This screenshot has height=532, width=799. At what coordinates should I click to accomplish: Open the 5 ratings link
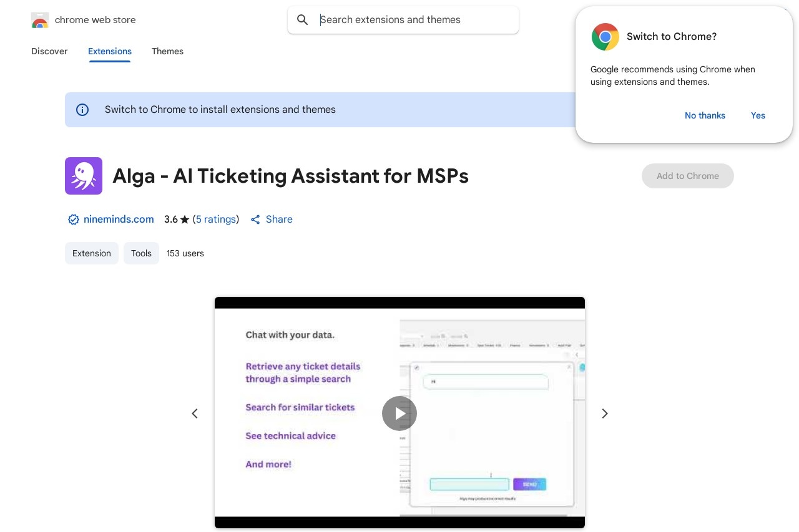[x=216, y=220]
